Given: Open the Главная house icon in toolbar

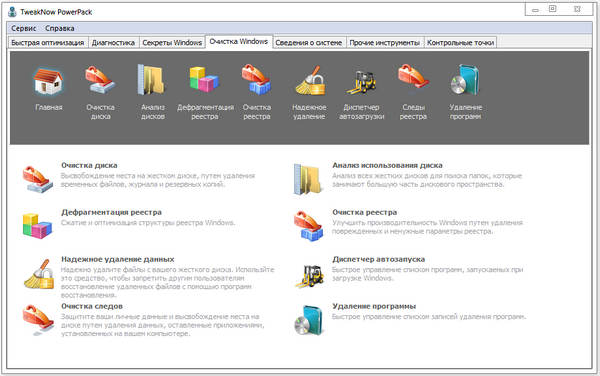Looking at the screenshot, I should [x=48, y=81].
